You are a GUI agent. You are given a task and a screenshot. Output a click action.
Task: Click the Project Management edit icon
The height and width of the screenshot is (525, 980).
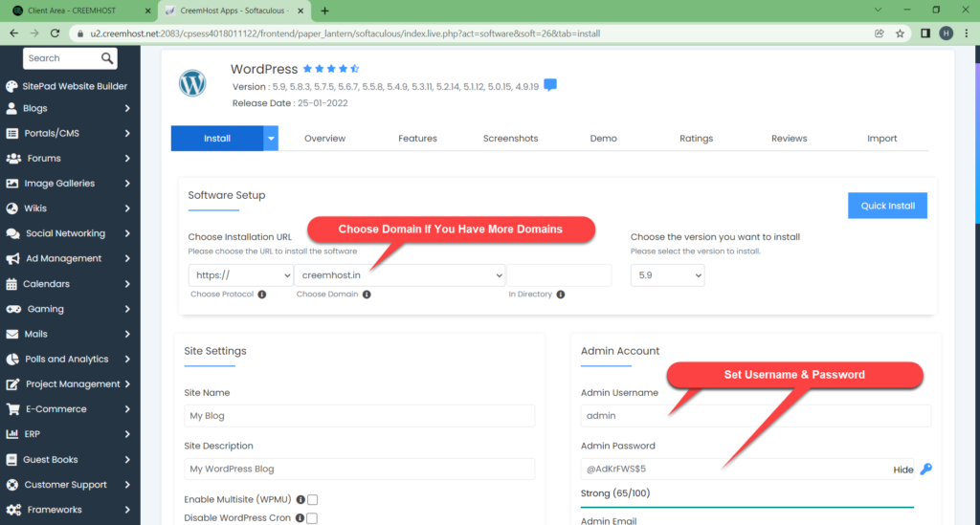pos(12,383)
